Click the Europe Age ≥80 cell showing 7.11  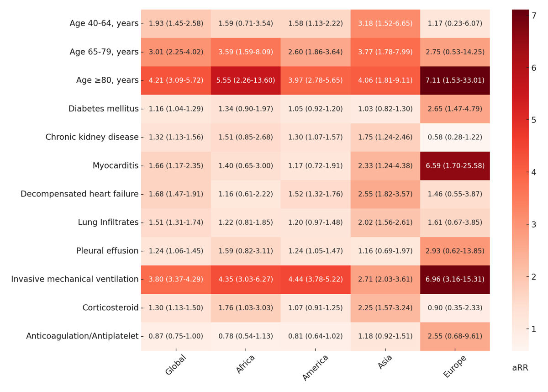[455, 80]
